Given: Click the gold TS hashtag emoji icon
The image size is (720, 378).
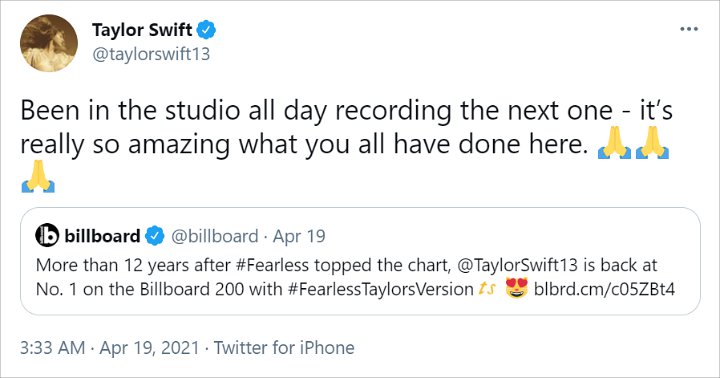Looking at the screenshot, I should (x=487, y=289).
